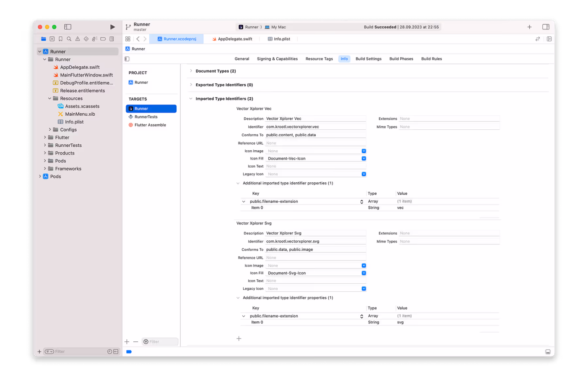This screenshot has height=377, width=588.
Task: Open the Debug navigator icon
Action: 94,39
